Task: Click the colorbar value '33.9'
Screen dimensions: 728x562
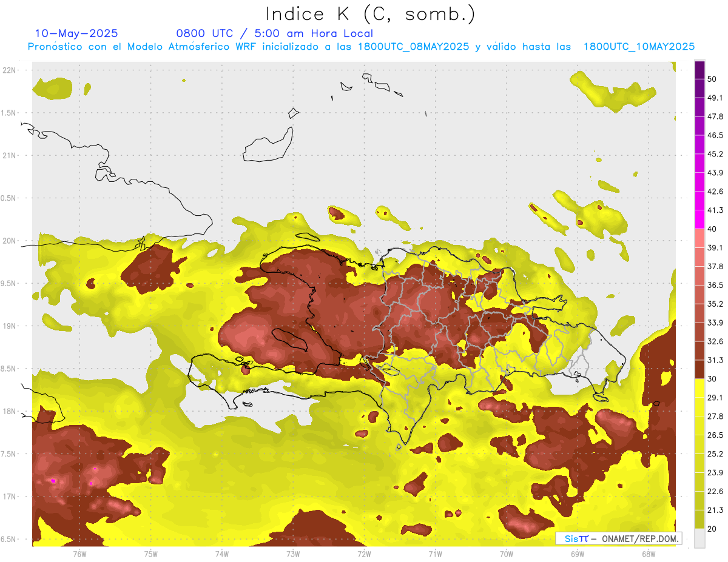Action: [x=715, y=323]
